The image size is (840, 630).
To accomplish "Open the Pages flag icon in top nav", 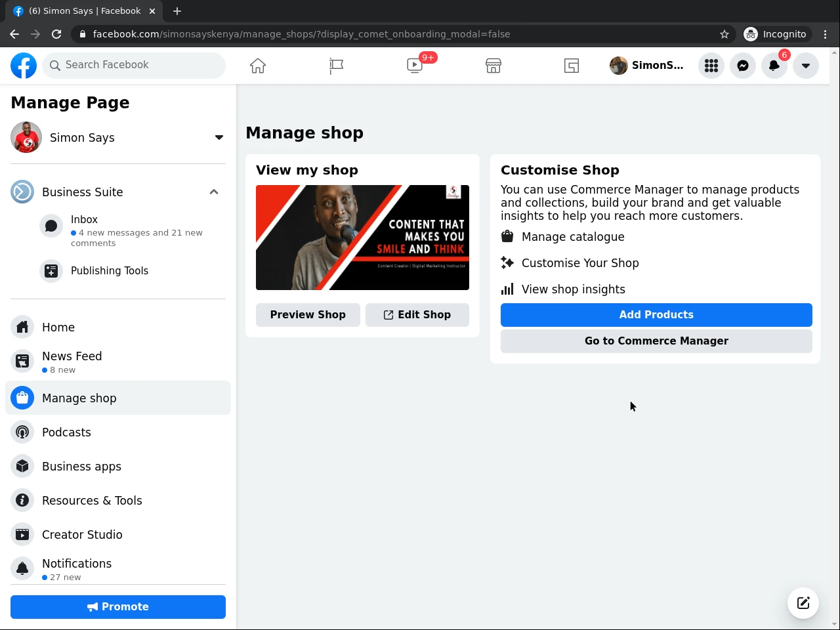I will coord(336,66).
